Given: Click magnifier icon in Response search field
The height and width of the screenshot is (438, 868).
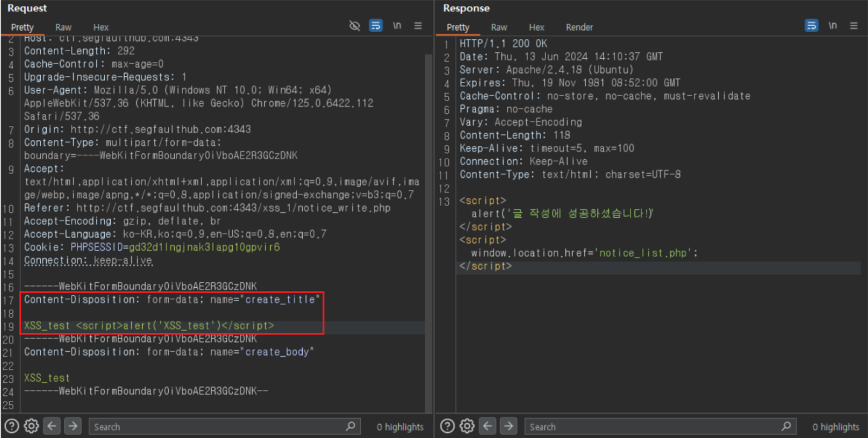Looking at the screenshot, I should tap(786, 426).
